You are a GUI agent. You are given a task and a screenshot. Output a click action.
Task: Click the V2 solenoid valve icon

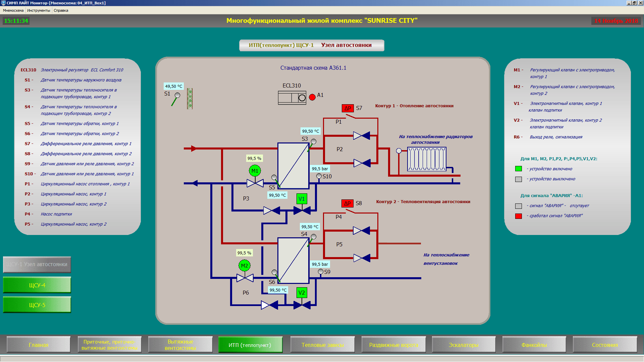(x=302, y=293)
